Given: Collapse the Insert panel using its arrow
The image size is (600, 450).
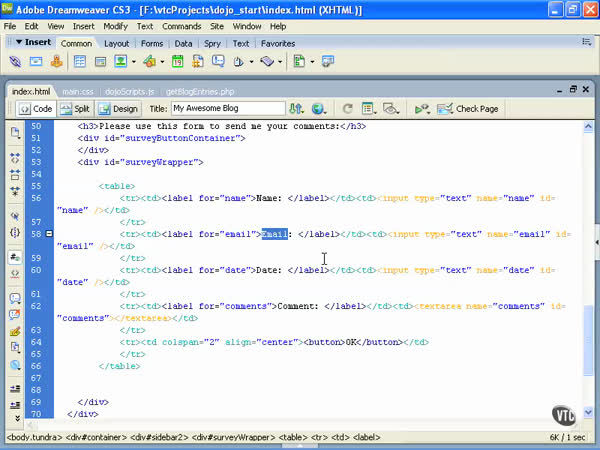Looking at the screenshot, I should tap(18, 43).
